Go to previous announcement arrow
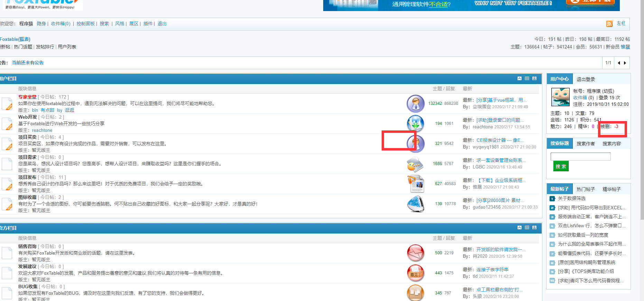 [x=619, y=63]
